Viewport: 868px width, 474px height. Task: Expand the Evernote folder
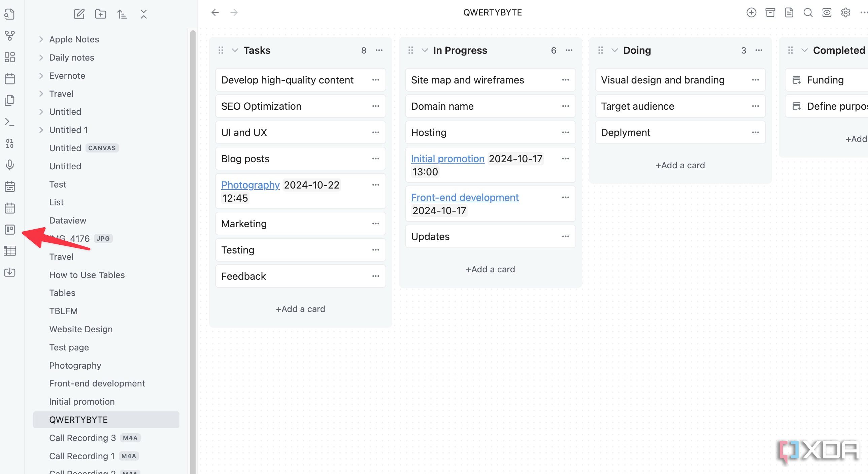tap(40, 75)
